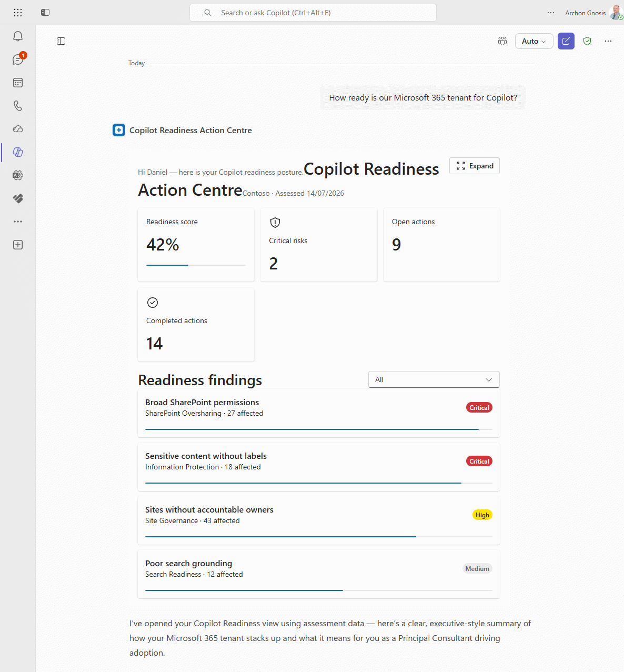
Task: Click the Critical risks shield icon
Action: tap(275, 222)
